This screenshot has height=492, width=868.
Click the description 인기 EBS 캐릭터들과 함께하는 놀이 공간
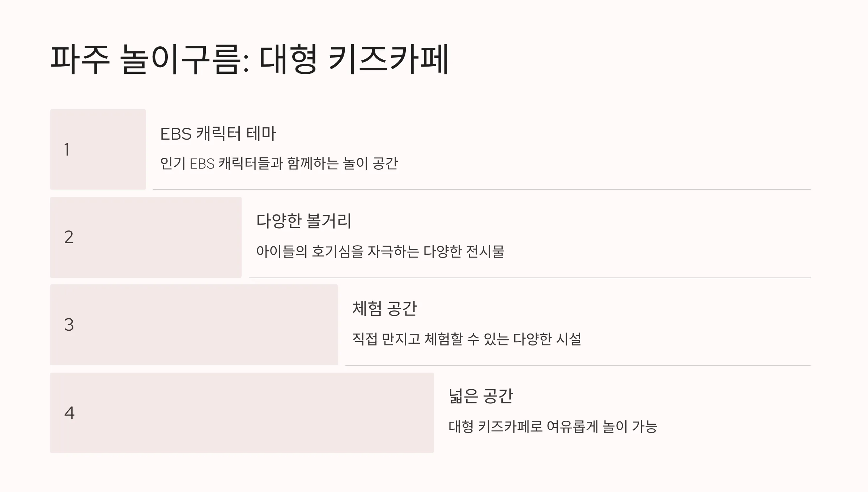coord(279,164)
